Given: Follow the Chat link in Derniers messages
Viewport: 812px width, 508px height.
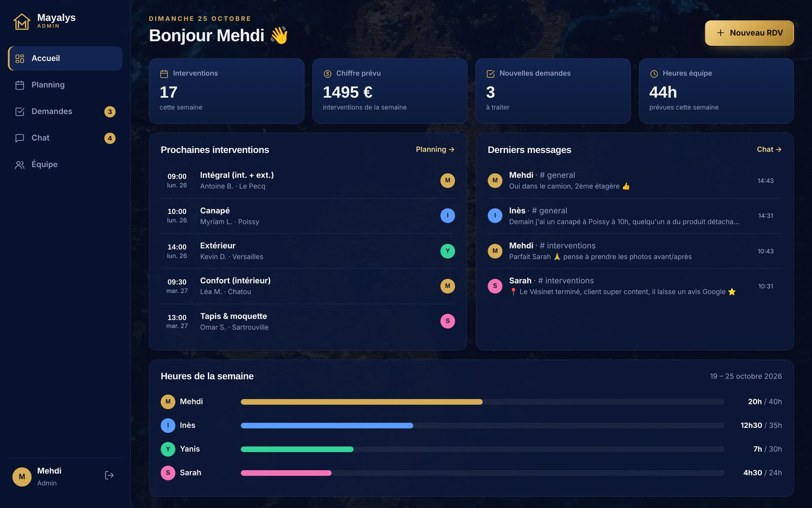Looking at the screenshot, I should pyautogui.click(x=769, y=149).
